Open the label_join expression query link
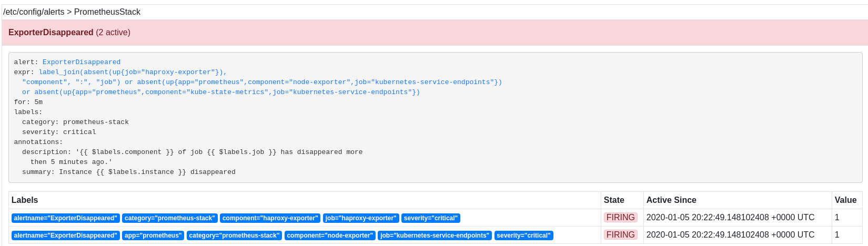Image resolution: width=868 pixels, height=246 pixels. (x=133, y=72)
